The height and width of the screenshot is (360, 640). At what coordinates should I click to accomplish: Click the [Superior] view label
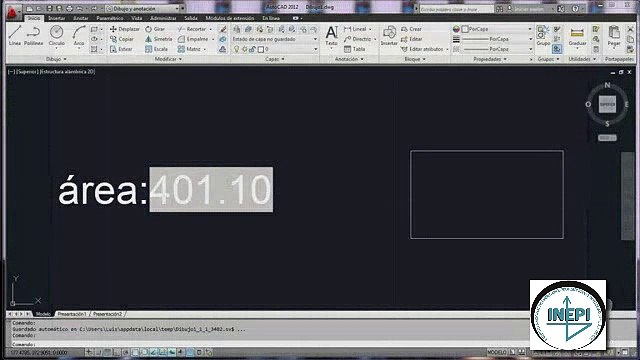pos(27,72)
